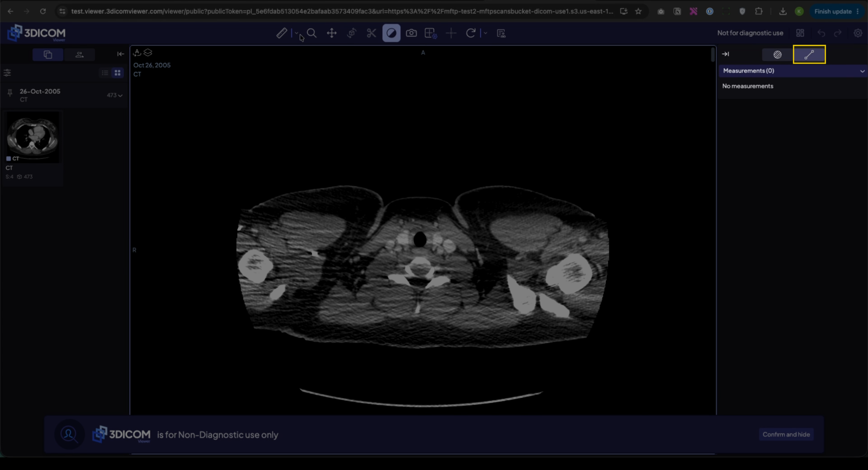Collapse the 473 images study expander
Screen dimensions: 868x470
pyautogui.click(x=115, y=95)
